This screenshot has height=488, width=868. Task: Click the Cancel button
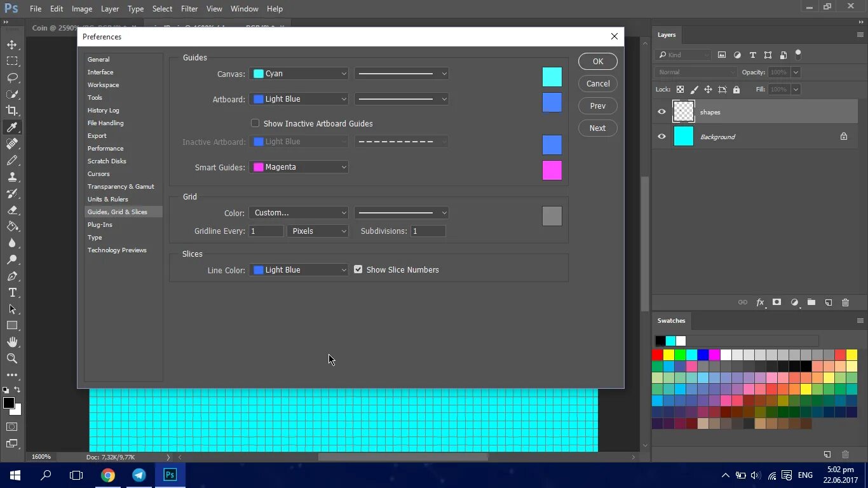(598, 84)
